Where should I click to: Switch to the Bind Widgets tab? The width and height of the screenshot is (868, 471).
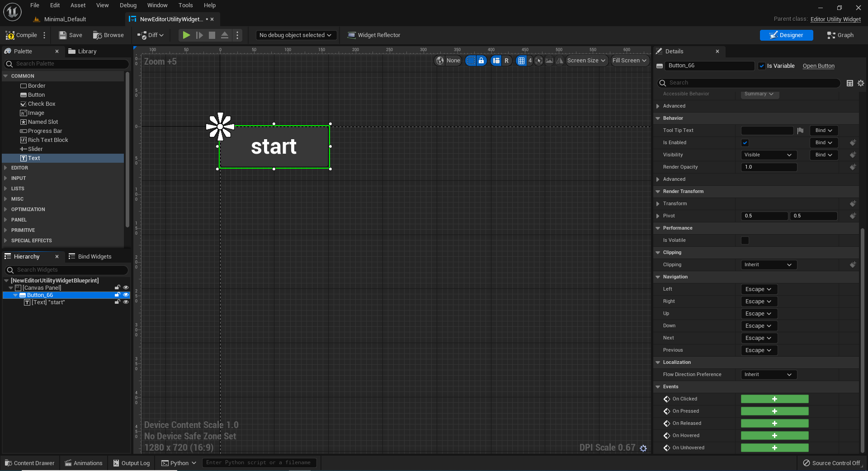tap(95, 256)
